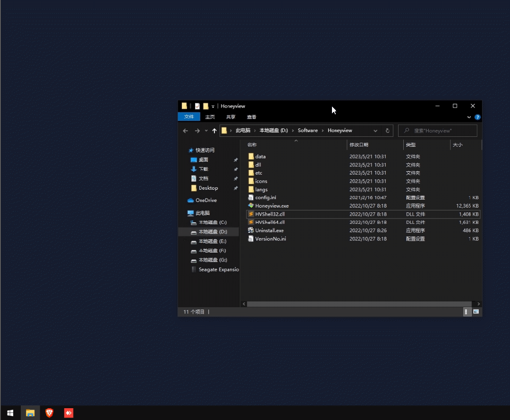Open 文档 in quick access
The width and height of the screenshot is (510, 420).
click(x=204, y=178)
